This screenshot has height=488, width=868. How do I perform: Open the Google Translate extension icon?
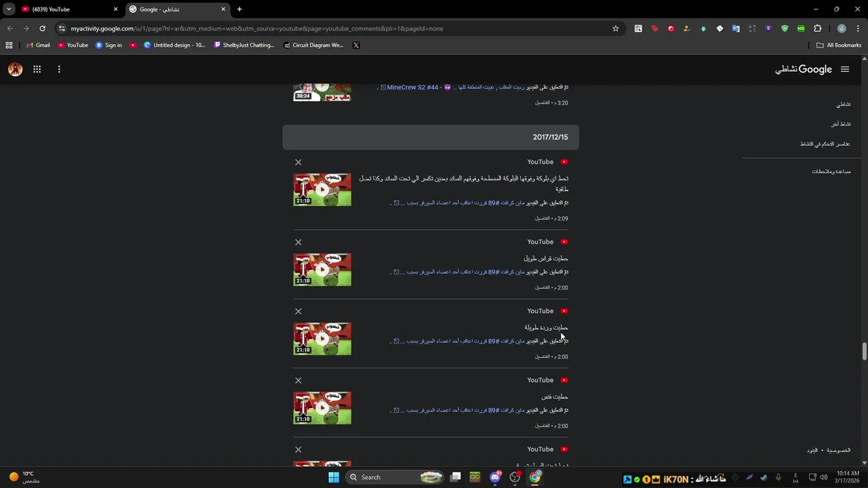[736, 28]
